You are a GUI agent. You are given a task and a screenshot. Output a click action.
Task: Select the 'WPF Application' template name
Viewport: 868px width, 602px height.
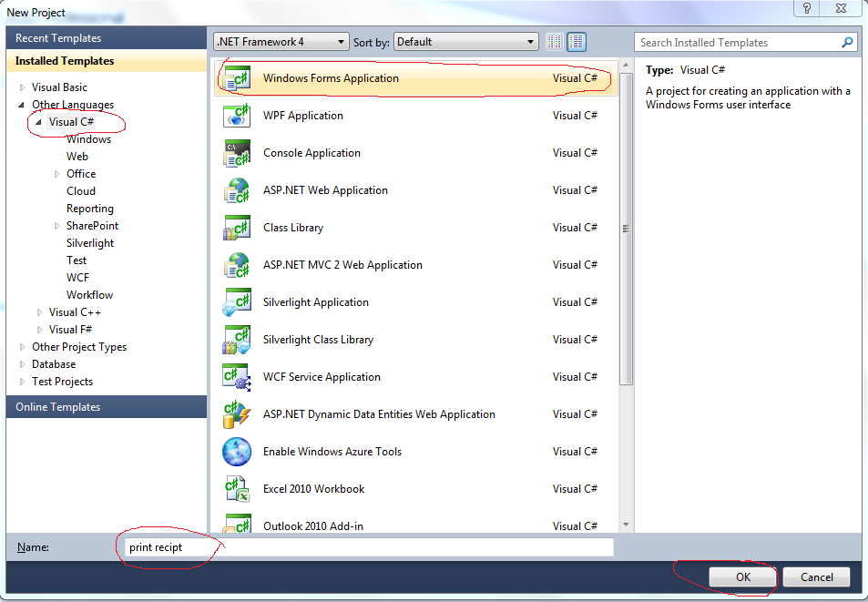point(302,116)
